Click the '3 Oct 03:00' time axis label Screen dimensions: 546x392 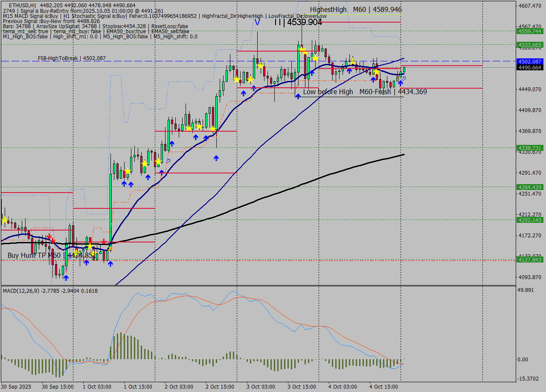click(260, 386)
